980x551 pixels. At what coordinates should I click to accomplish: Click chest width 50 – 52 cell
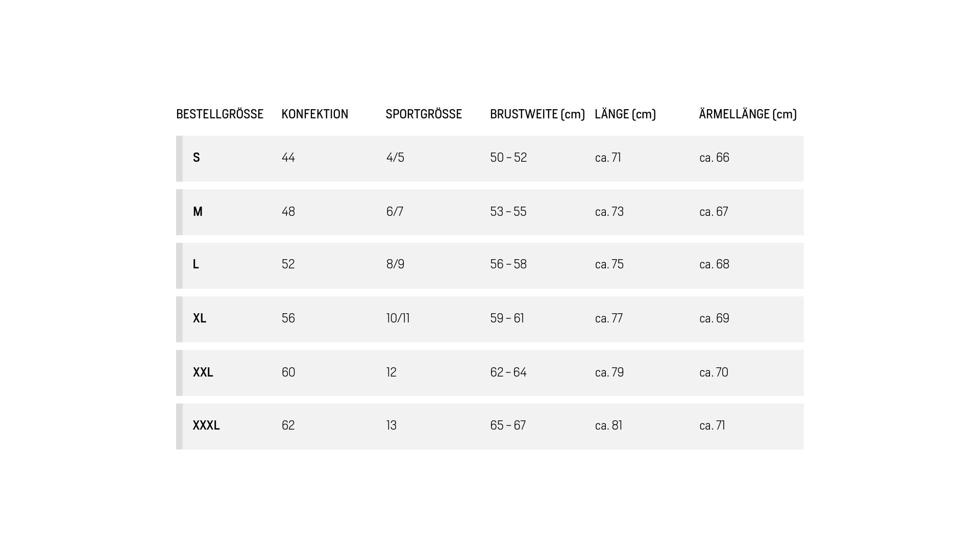(x=508, y=158)
